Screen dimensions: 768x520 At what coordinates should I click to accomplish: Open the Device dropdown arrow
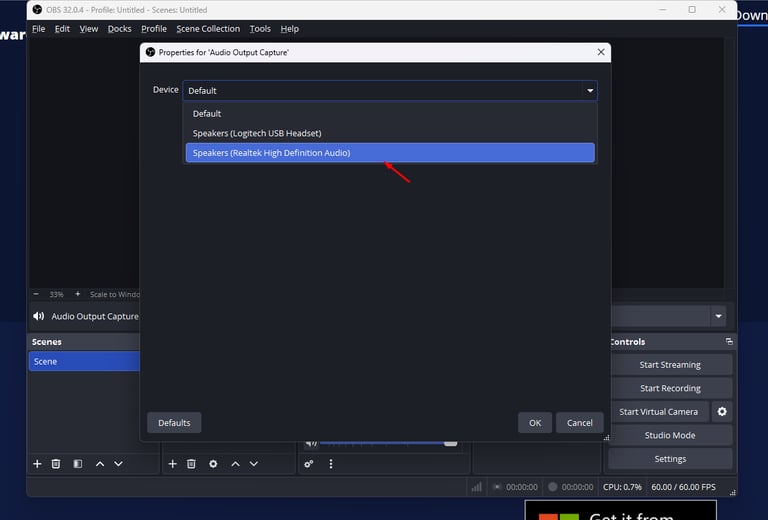click(590, 91)
